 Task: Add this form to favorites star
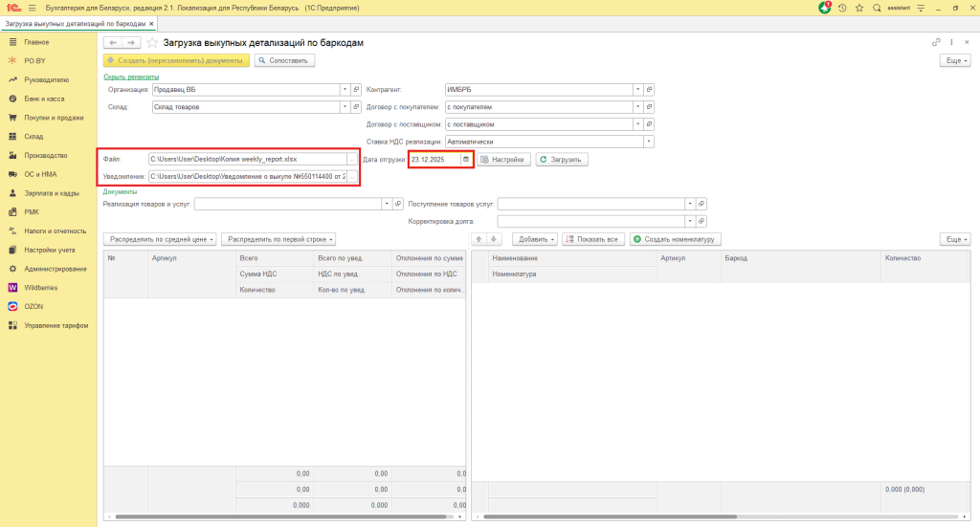click(152, 43)
